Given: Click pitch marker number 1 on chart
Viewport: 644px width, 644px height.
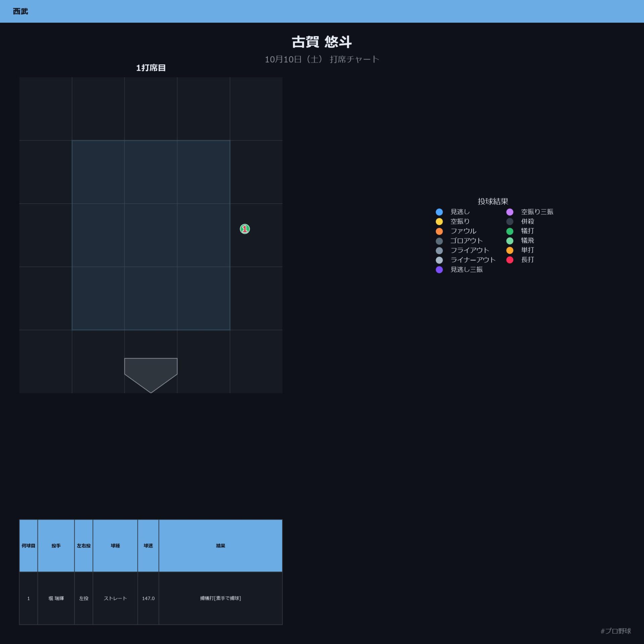Looking at the screenshot, I should point(245,229).
